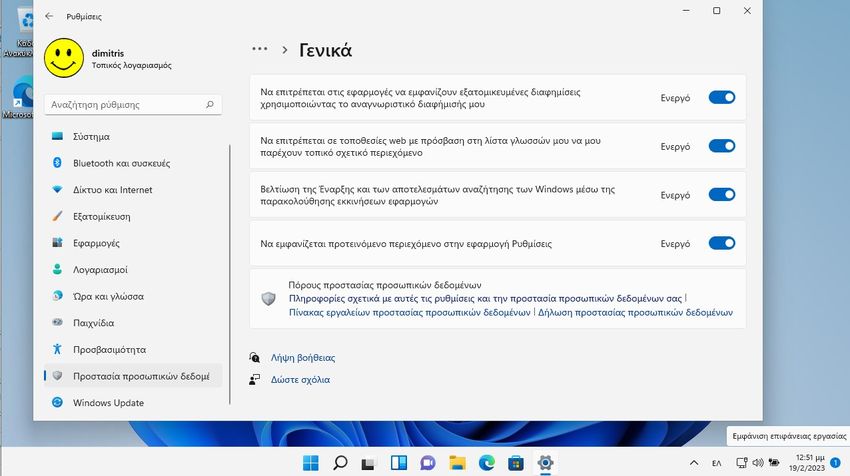
Task: Open File Explorer from taskbar
Action: coord(457,462)
